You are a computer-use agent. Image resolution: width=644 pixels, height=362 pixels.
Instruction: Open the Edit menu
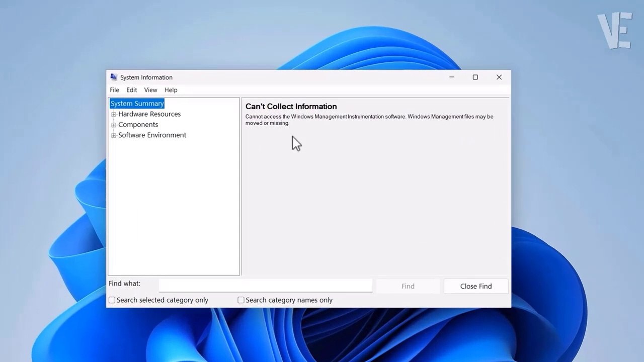pyautogui.click(x=131, y=90)
